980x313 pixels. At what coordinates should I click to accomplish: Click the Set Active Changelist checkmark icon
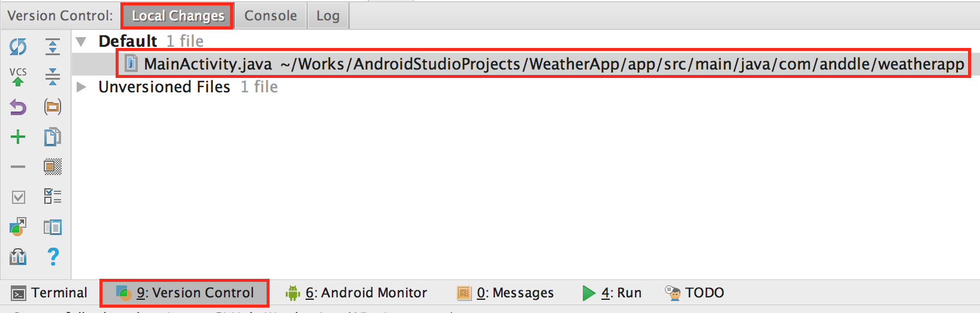(18, 197)
